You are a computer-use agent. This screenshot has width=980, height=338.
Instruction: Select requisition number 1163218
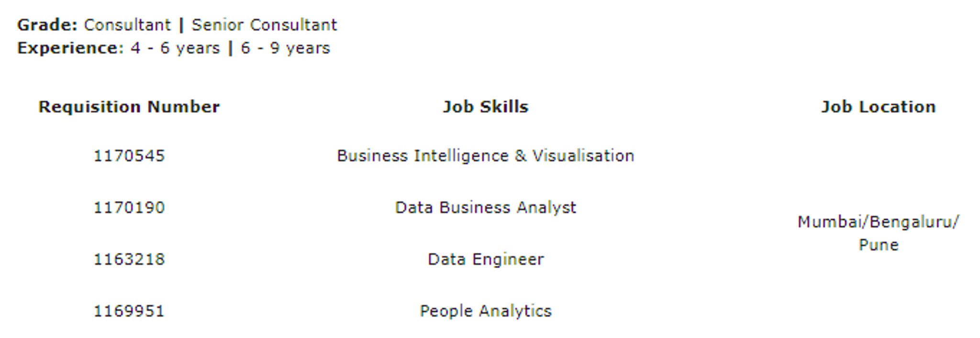pyautogui.click(x=129, y=259)
